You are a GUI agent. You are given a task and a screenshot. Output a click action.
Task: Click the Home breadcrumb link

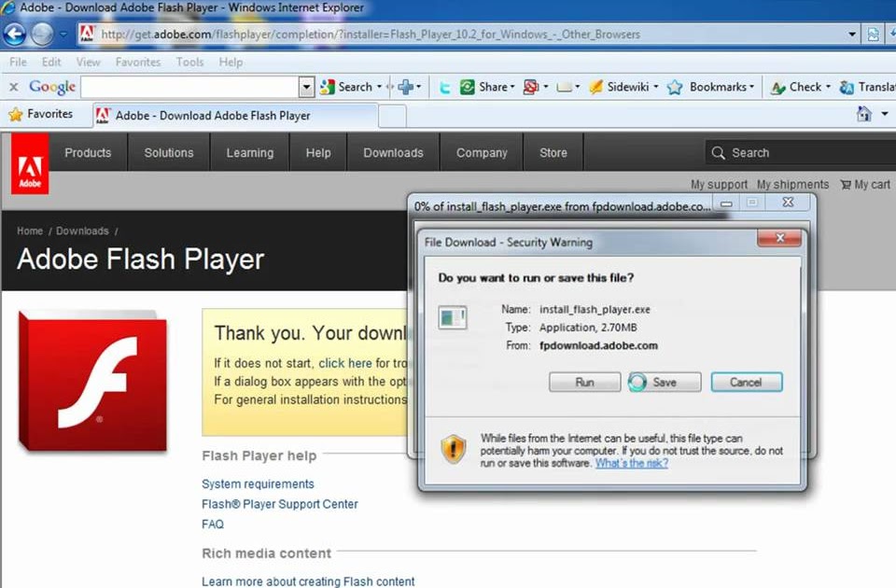[x=30, y=231]
